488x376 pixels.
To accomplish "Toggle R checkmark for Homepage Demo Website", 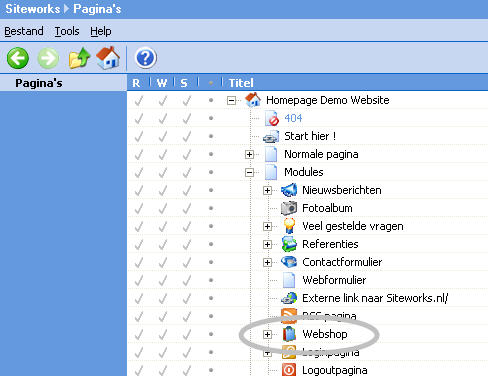I will [x=138, y=100].
